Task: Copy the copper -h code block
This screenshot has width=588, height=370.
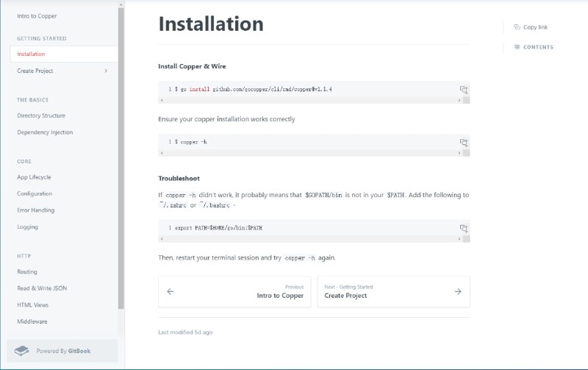Action: [x=464, y=143]
